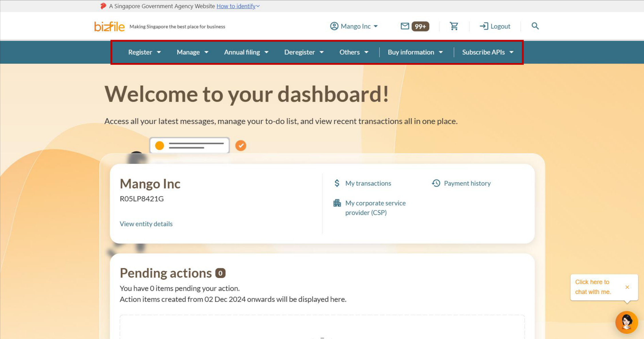644x339 pixels.
Task: Click 'You have 0 items pending your action.'
Action: click(x=179, y=288)
